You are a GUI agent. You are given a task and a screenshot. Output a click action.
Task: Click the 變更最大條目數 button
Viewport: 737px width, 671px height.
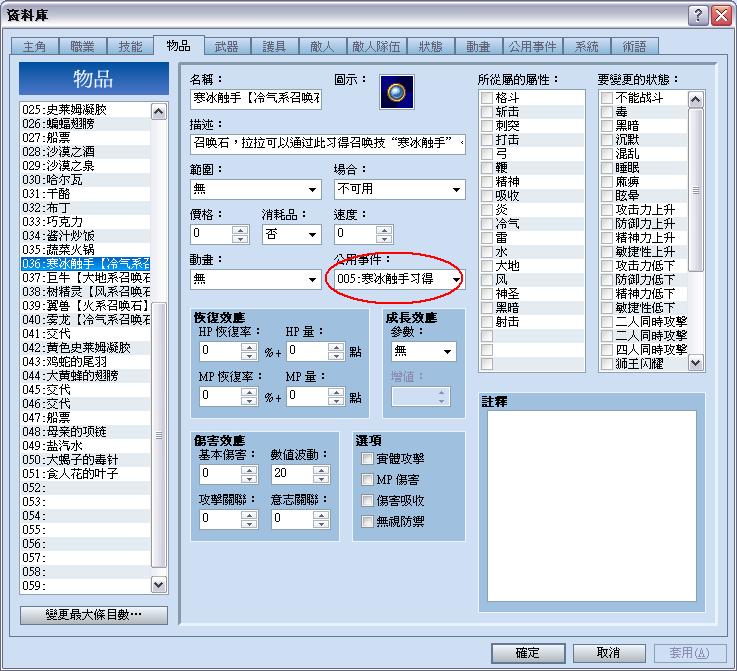click(94, 615)
